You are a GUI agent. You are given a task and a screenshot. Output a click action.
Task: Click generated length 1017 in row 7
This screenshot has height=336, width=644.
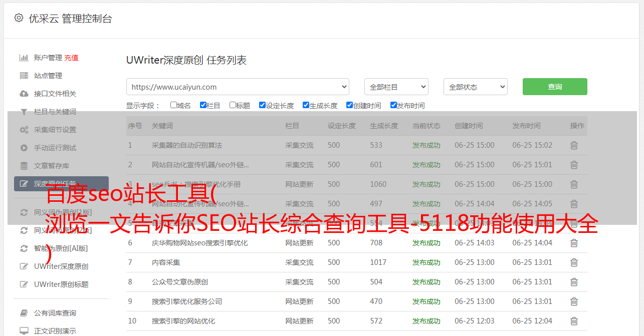pos(378,262)
